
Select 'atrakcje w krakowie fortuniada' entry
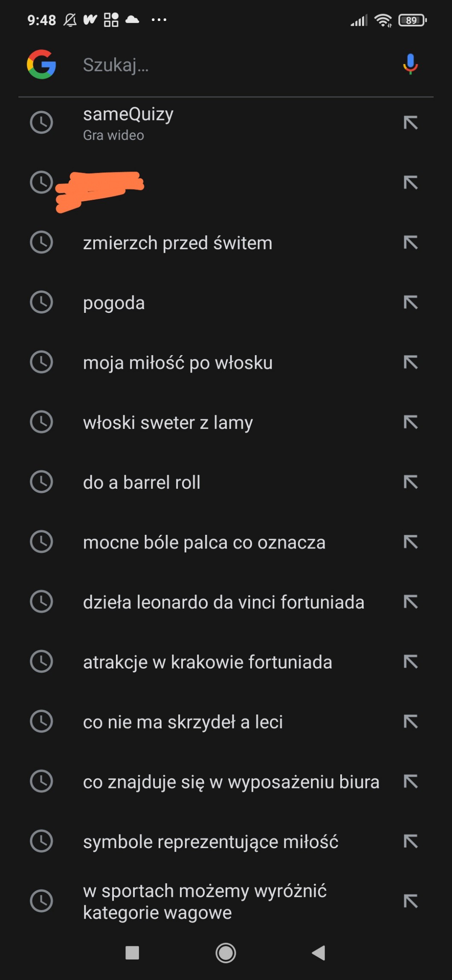point(207,662)
